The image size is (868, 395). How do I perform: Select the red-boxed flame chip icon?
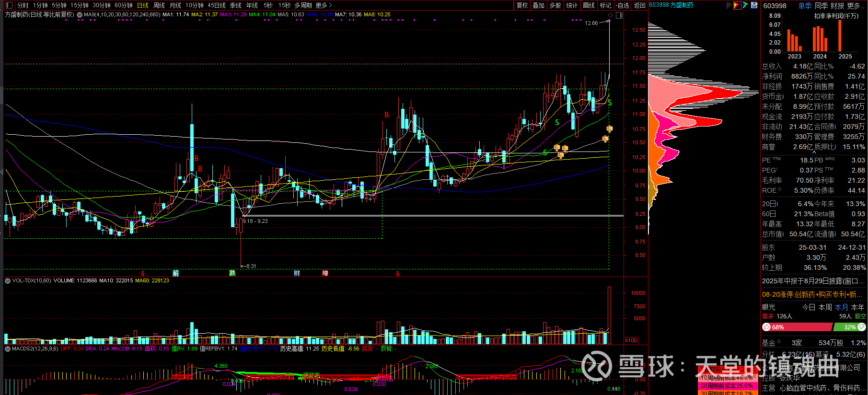tap(738, 5)
